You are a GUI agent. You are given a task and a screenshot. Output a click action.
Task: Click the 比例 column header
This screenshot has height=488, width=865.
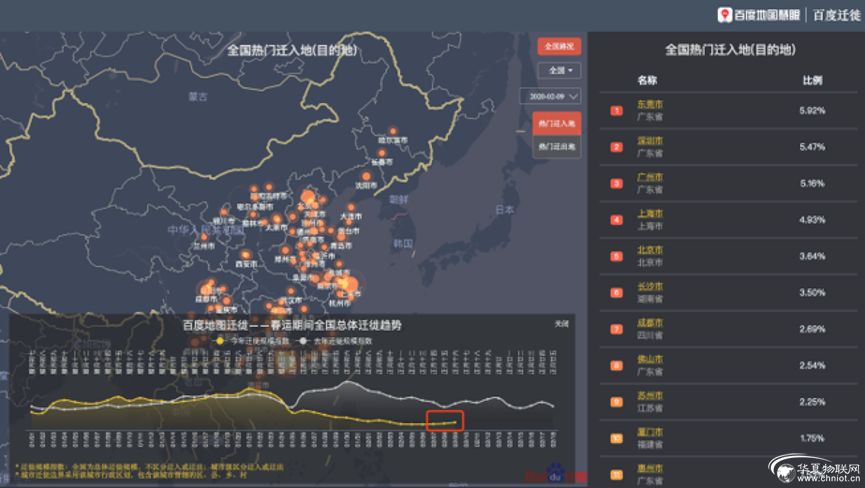[x=812, y=80]
